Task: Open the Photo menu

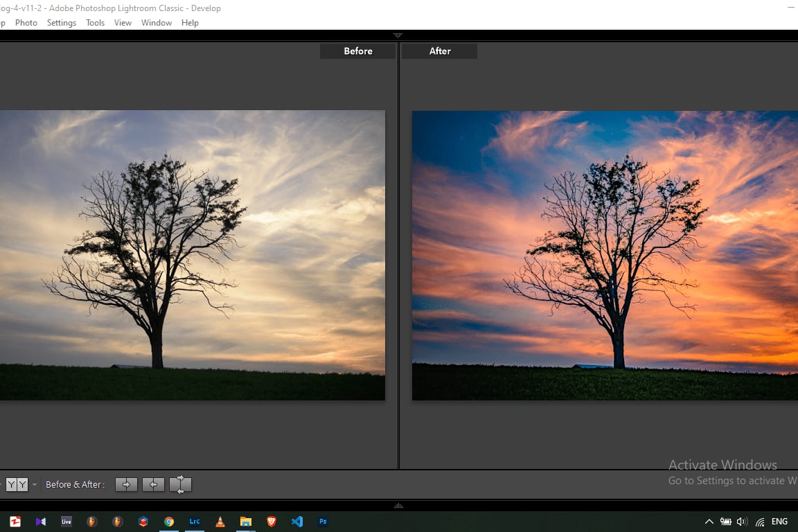Action: (x=26, y=23)
